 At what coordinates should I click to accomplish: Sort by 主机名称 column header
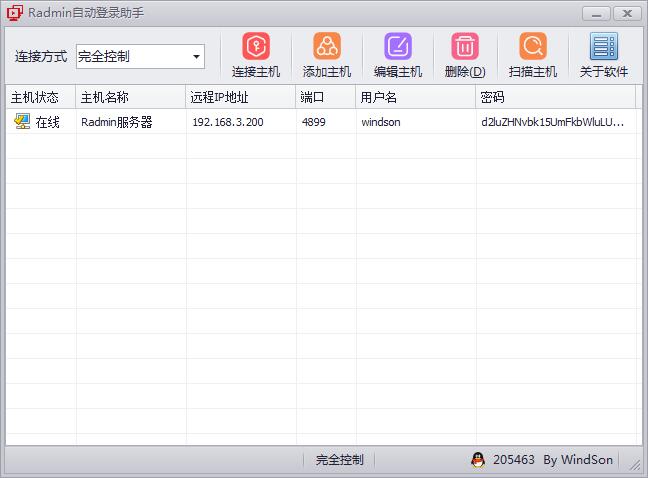pyautogui.click(x=131, y=97)
